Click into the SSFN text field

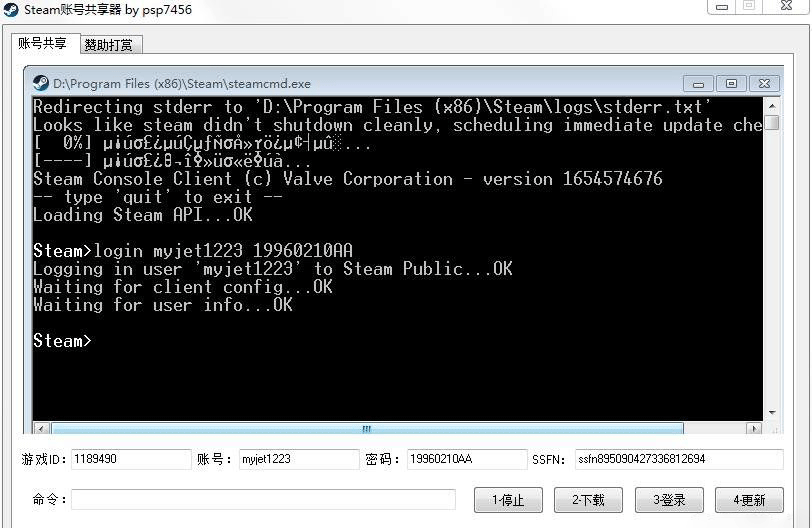(x=677, y=459)
